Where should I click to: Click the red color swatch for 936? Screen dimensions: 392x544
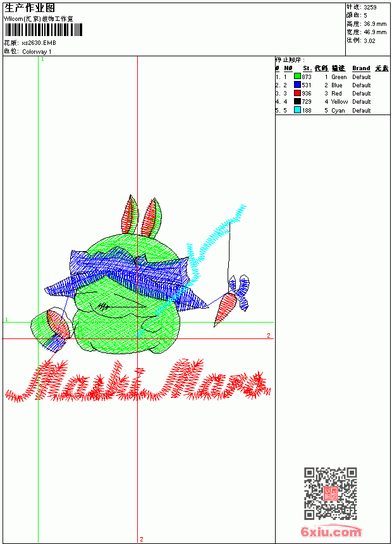297,94
